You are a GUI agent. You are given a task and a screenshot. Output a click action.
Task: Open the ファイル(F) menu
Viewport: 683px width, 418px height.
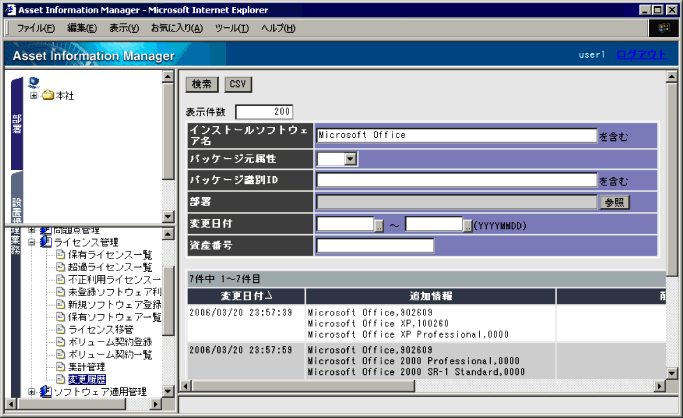(36, 28)
